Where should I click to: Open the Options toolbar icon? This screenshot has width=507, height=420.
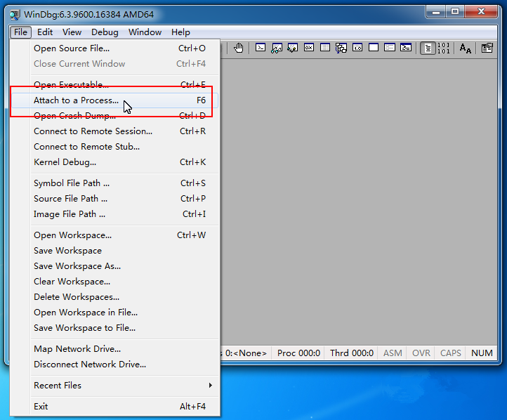(x=487, y=48)
